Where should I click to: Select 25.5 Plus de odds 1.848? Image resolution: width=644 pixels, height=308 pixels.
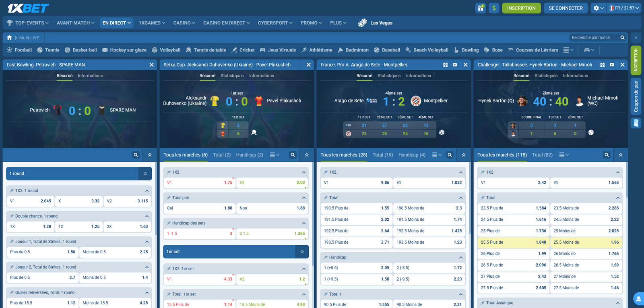tap(513, 242)
